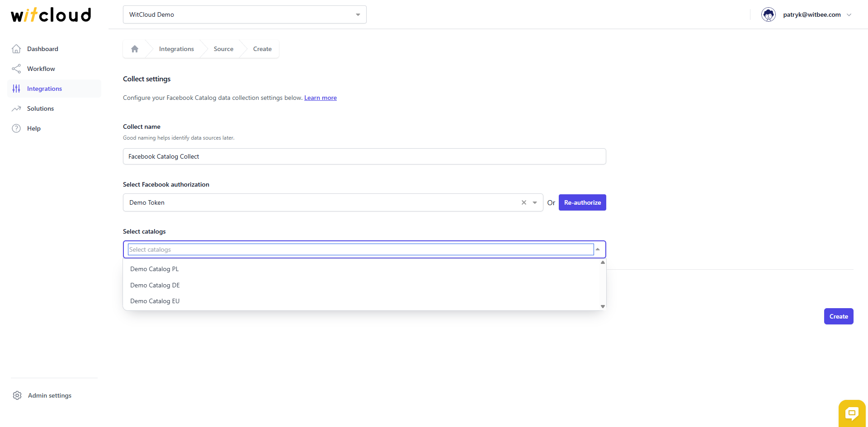The image size is (868, 427).
Task: Open Admin settings
Action: pos(50,395)
